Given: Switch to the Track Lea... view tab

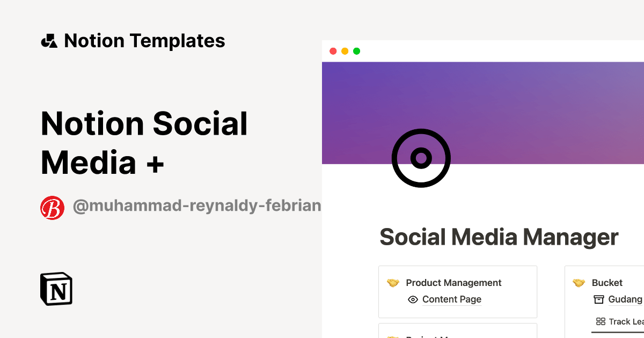Looking at the screenshot, I should coord(620,322).
